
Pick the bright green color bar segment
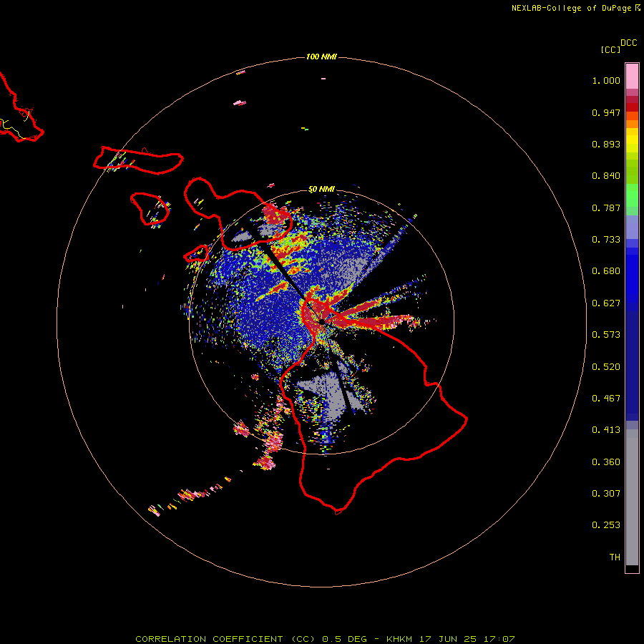pyautogui.click(x=632, y=195)
